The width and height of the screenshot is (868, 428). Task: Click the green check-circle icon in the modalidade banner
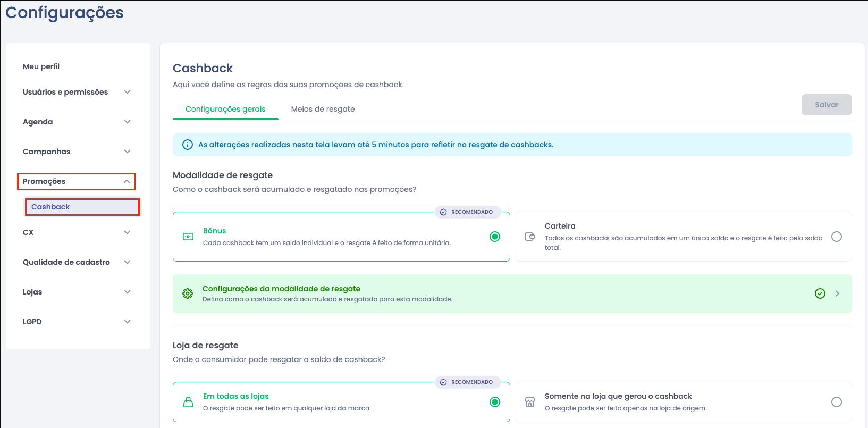[x=820, y=293]
